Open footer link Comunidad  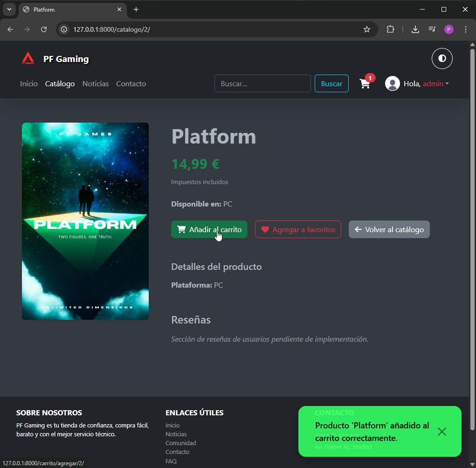pyautogui.click(x=180, y=443)
